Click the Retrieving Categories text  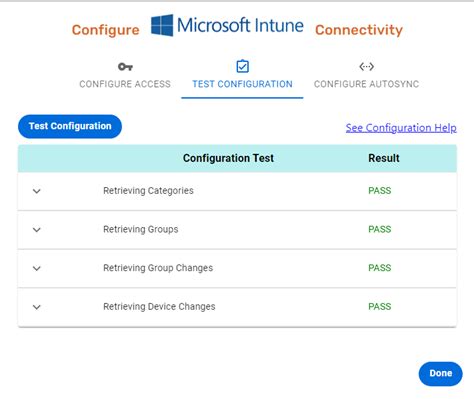pos(148,191)
